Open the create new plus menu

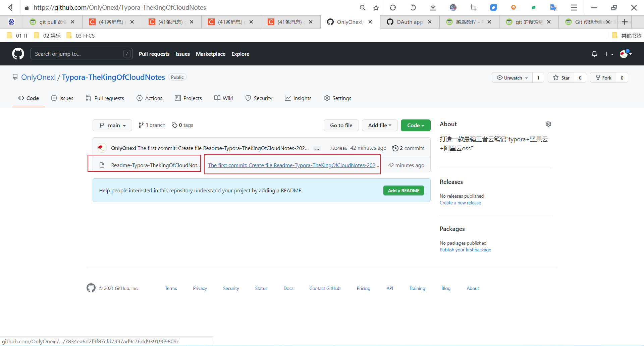[x=609, y=54]
